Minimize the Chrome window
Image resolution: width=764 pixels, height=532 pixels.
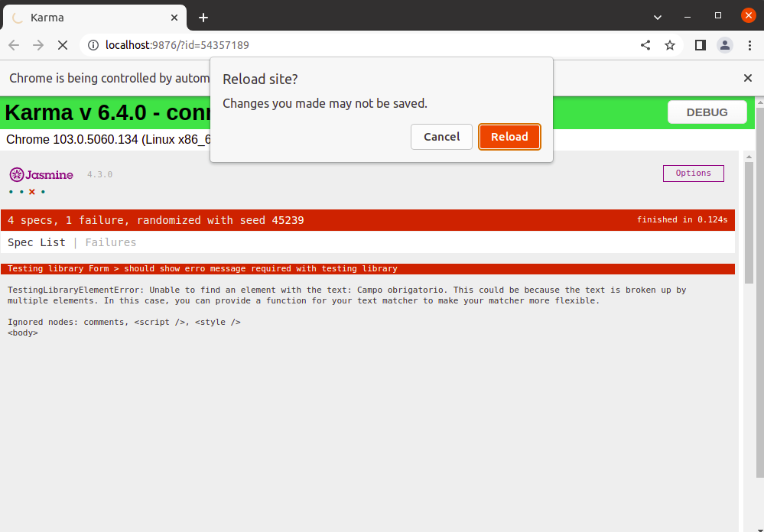point(687,17)
